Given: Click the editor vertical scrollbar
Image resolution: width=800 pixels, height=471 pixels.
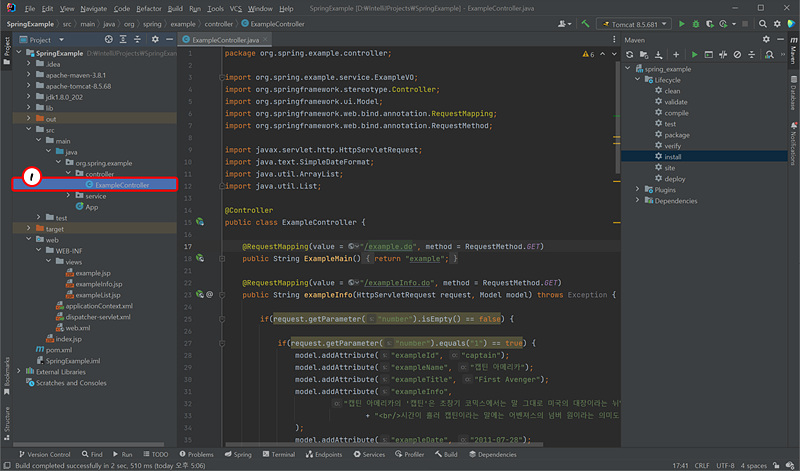Looking at the screenshot, I should (x=617, y=117).
